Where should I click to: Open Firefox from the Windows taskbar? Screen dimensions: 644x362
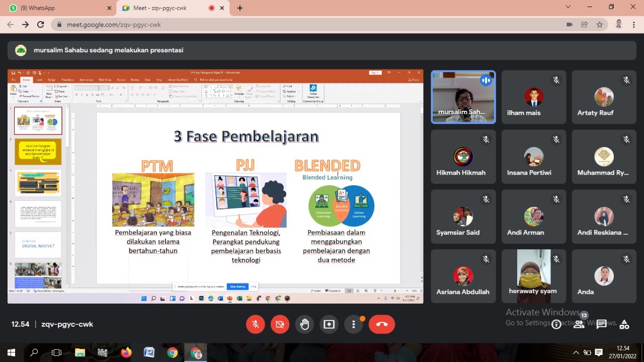[126, 352]
